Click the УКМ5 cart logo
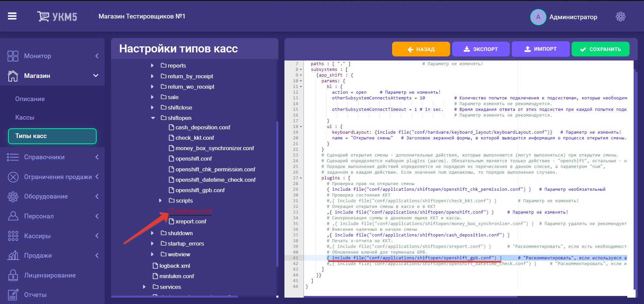 [57, 16]
